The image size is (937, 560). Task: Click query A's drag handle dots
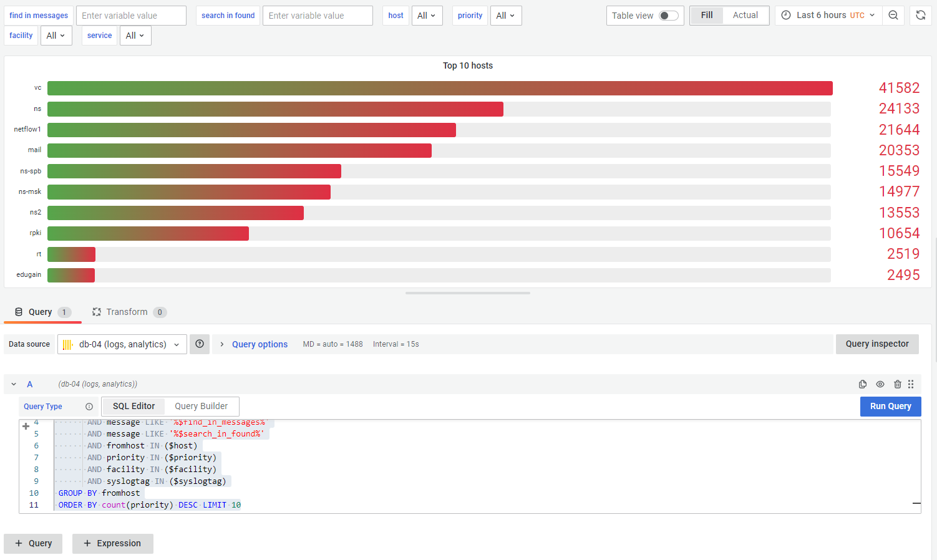[911, 384]
